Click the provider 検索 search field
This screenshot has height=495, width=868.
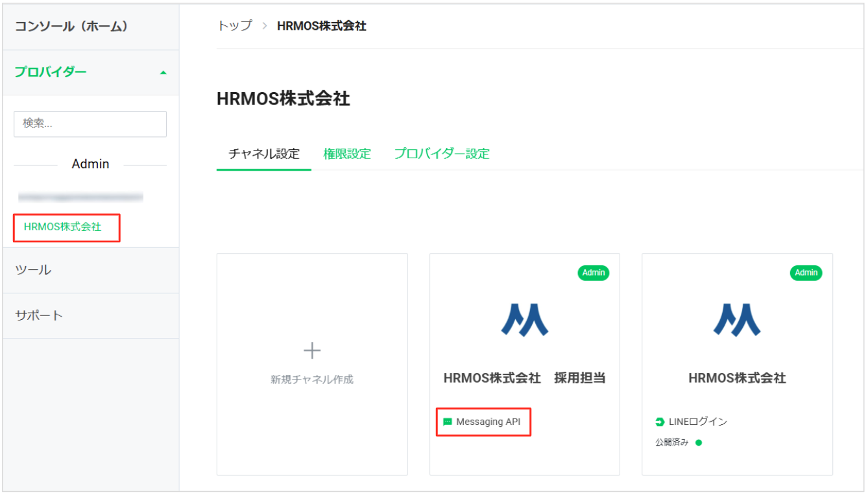tap(90, 124)
